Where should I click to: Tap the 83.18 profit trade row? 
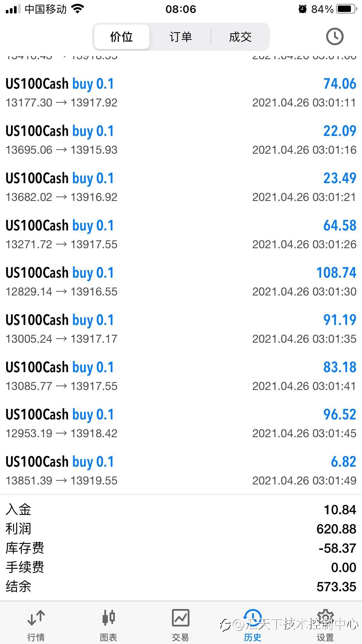[x=181, y=376]
